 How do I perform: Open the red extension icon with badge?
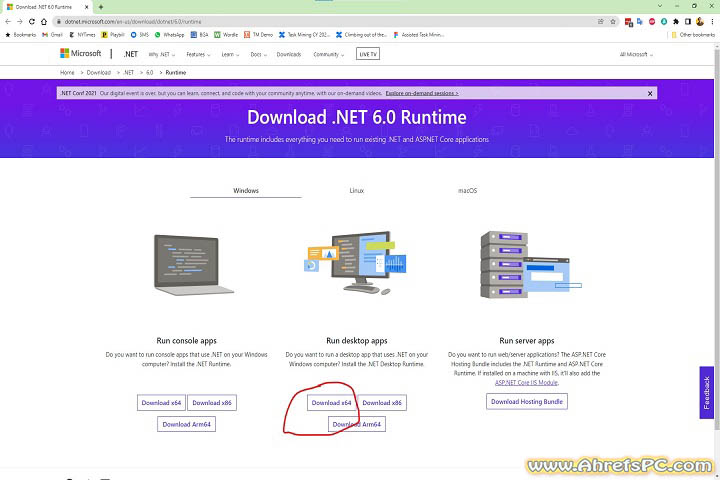pyautogui.click(x=629, y=22)
